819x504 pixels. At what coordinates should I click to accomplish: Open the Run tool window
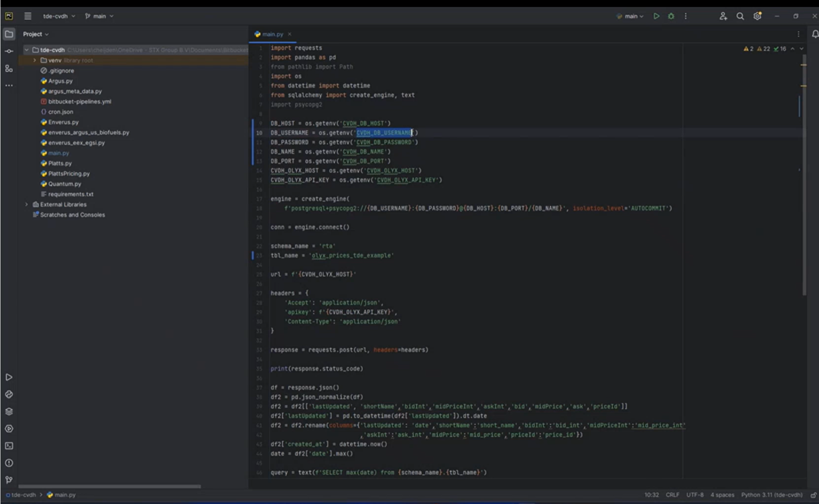point(9,377)
